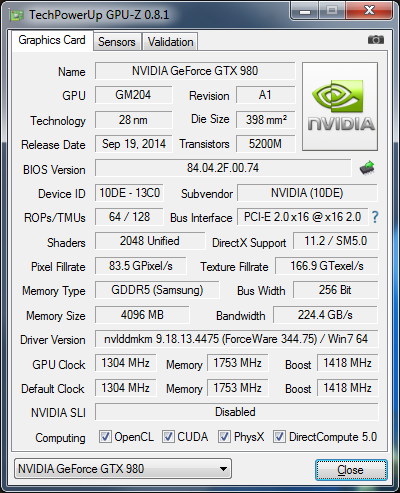Click the Name field NVIDIA GeForce GTX 980

(195, 71)
